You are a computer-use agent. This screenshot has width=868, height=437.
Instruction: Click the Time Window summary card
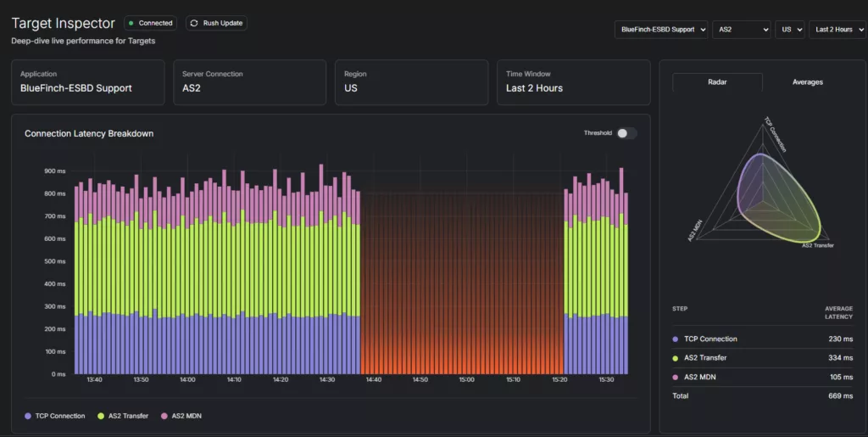pyautogui.click(x=573, y=81)
